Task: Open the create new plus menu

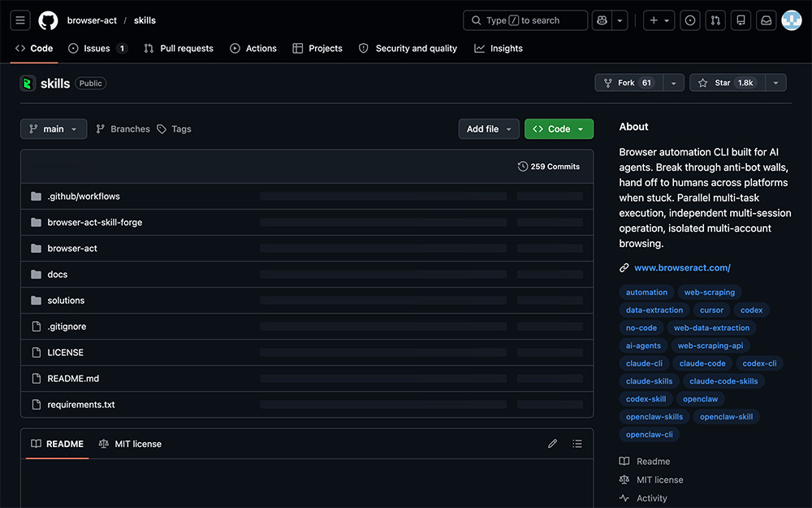Action: 659,20
